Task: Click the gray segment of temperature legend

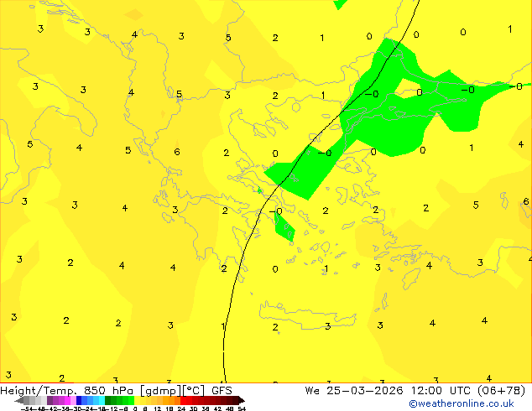Action: click(x=34, y=400)
